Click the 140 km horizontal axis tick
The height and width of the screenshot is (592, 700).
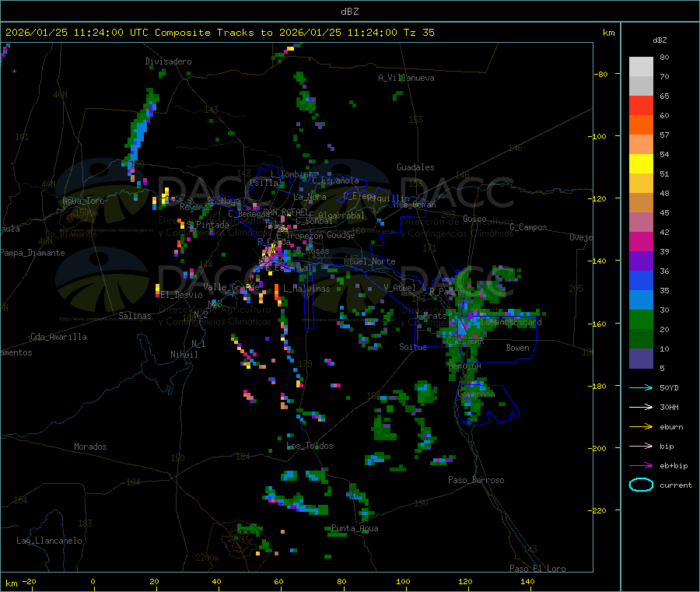click(x=527, y=582)
